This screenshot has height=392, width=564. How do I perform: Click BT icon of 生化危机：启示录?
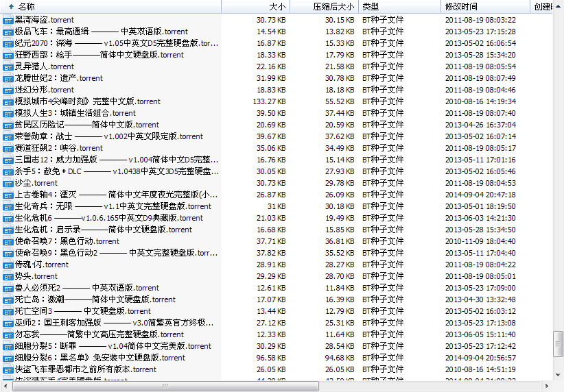pyautogui.click(x=8, y=230)
